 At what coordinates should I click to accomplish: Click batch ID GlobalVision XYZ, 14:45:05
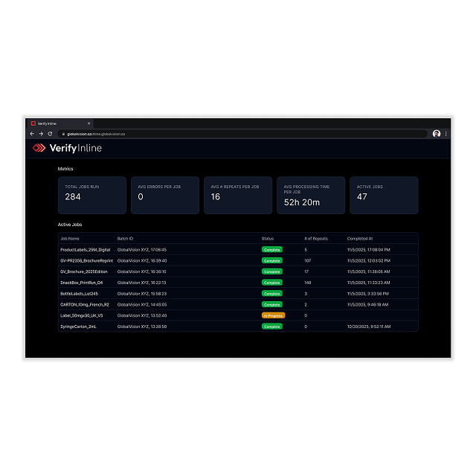click(x=142, y=304)
